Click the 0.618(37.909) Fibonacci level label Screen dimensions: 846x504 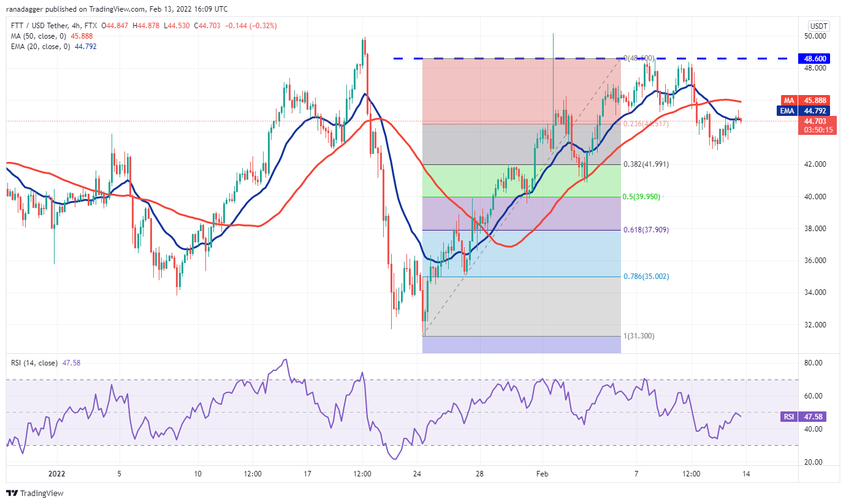[646, 230]
